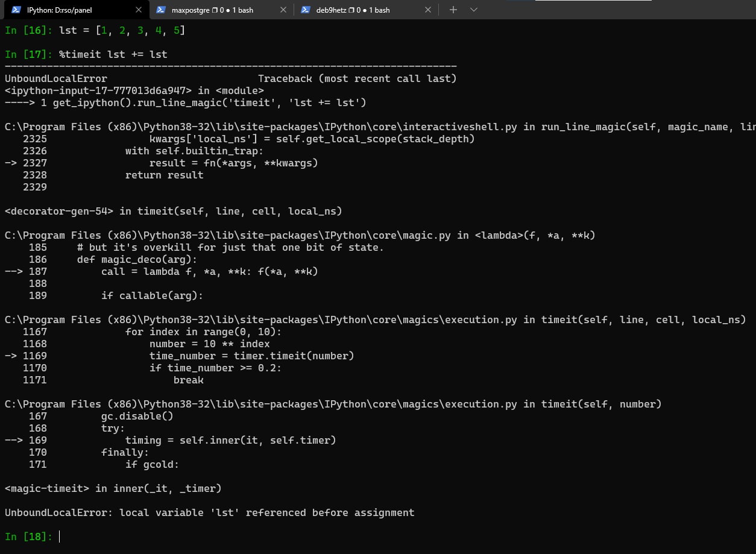Click PowerShell icon on deb9hetz tab
This screenshot has height=554, width=756.
click(x=306, y=10)
